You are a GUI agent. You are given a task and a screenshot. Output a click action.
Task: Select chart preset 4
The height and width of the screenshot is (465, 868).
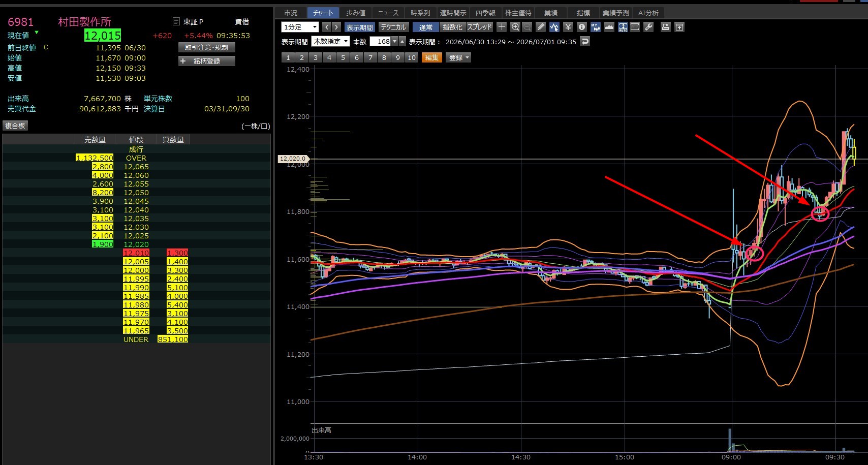[x=329, y=57]
